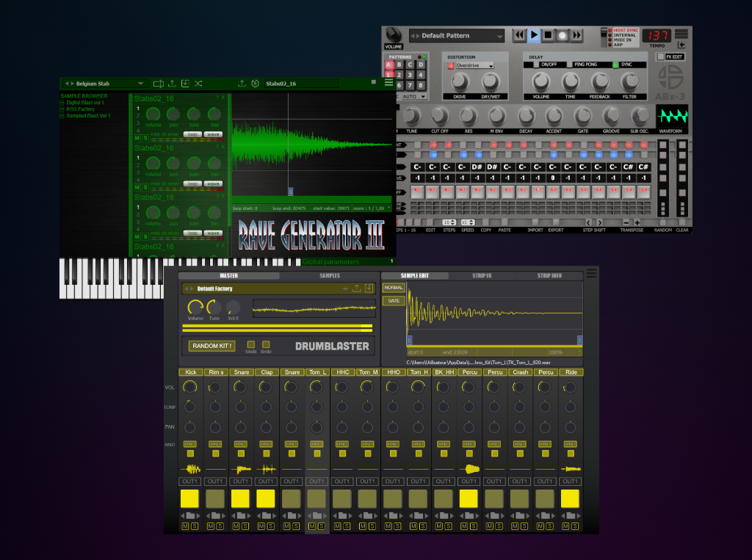Open the Belgium Stab preset dropdown

140,84
